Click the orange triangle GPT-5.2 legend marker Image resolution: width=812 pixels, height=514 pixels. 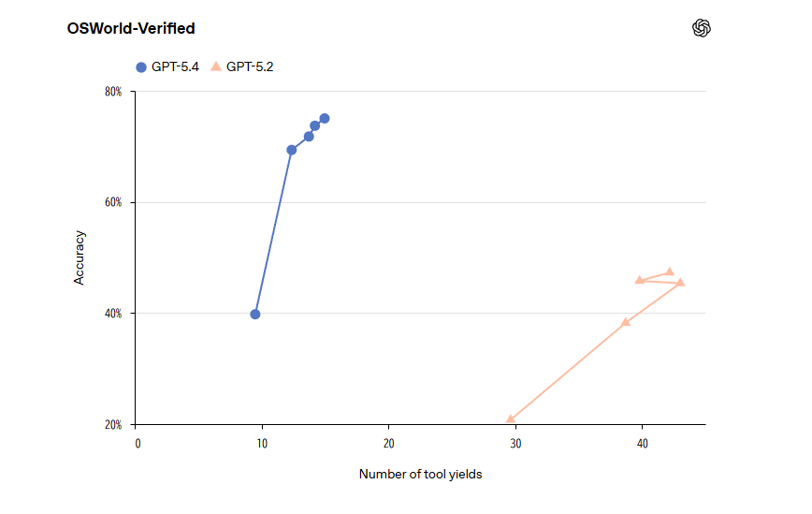(216, 66)
